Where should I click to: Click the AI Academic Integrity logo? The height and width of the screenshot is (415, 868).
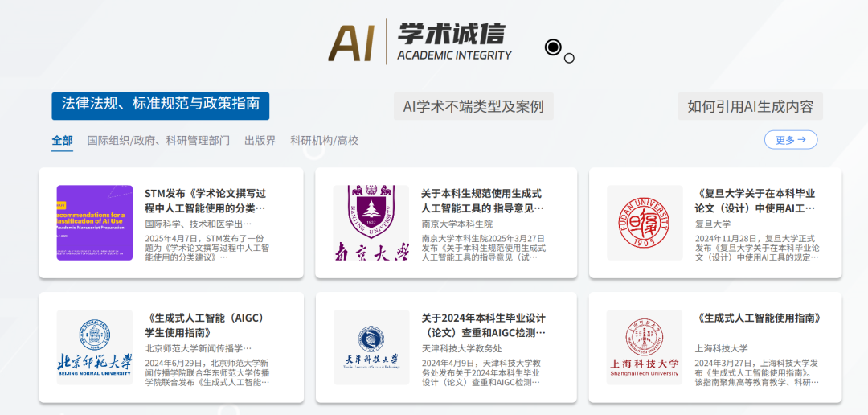tap(420, 42)
